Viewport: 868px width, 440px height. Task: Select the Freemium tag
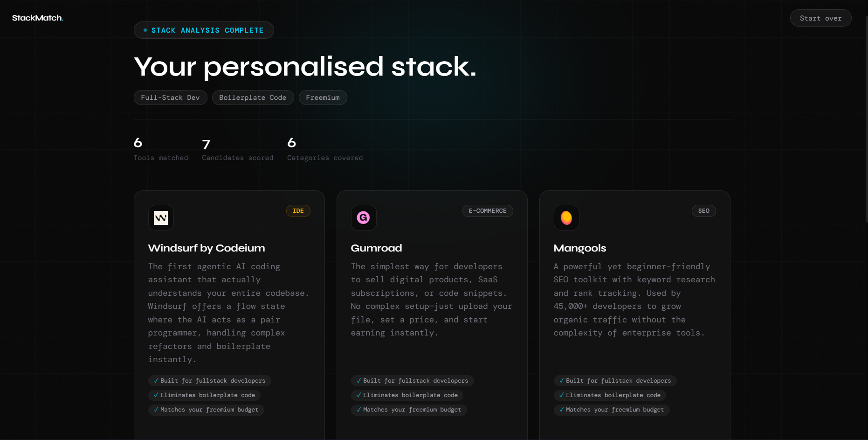[323, 97]
